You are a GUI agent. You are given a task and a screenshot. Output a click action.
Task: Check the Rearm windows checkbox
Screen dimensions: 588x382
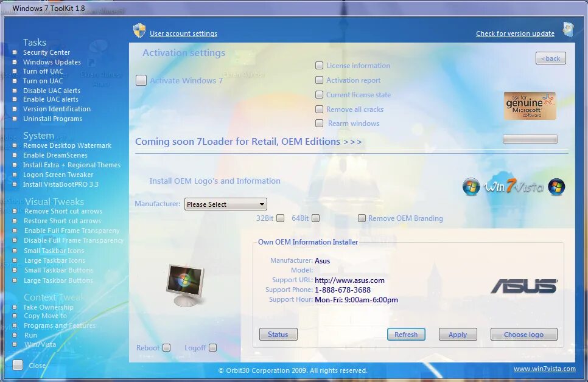pyautogui.click(x=319, y=123)
